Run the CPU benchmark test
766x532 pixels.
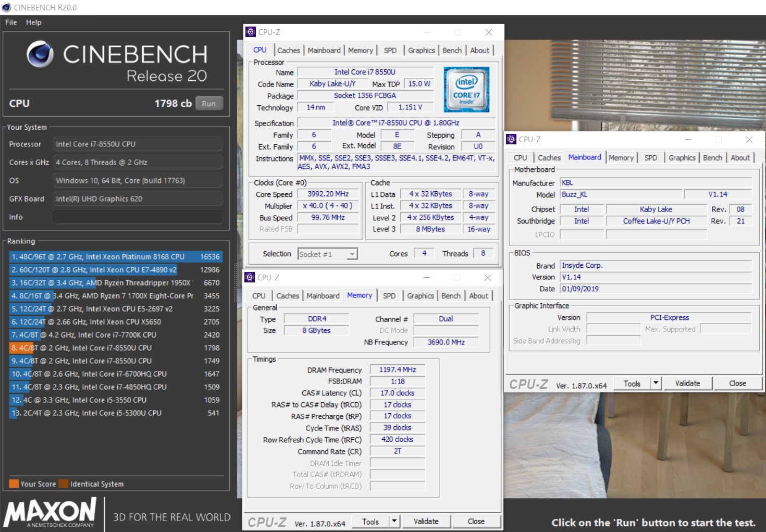[x=209, y=103]
